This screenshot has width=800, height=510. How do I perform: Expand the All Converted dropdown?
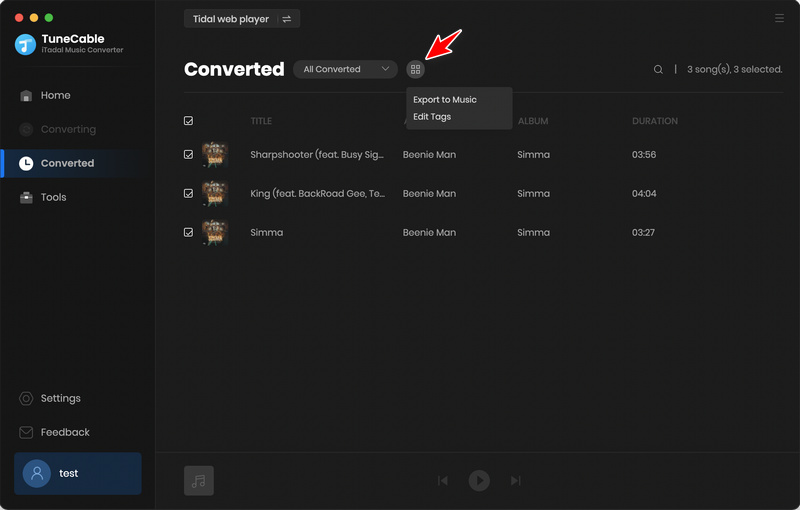345,69
